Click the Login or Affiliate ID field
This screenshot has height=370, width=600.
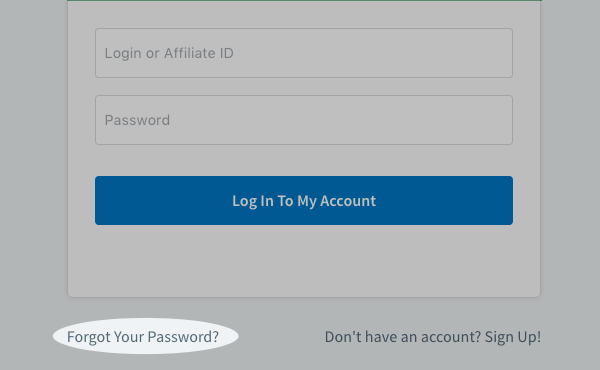click(304, 53)
